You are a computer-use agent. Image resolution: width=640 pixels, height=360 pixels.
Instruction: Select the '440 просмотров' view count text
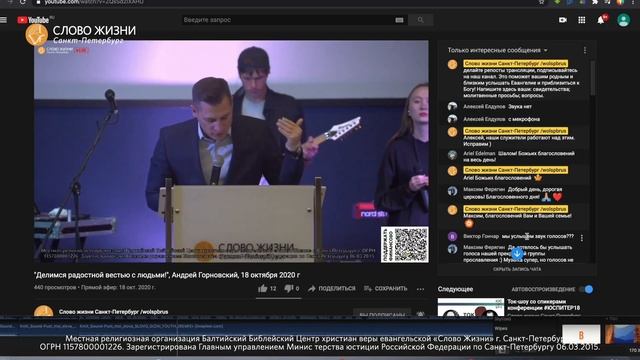pyautogui.click(x=55, y=287)
